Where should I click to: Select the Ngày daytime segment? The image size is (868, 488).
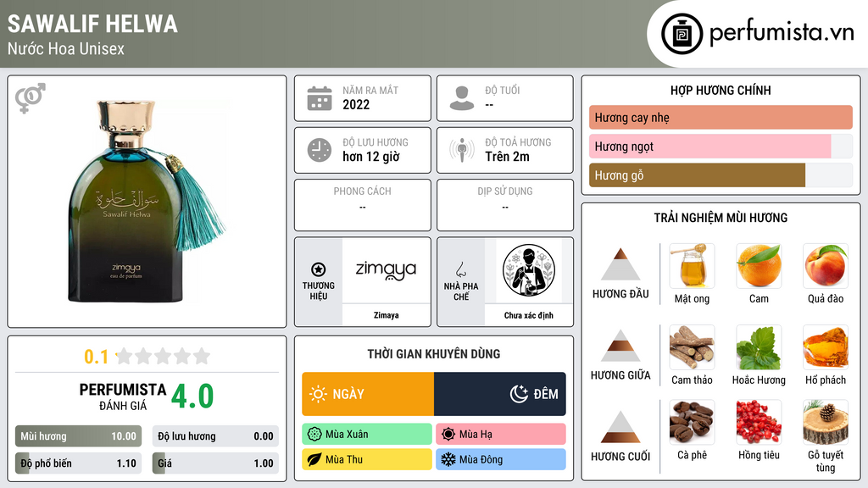tap(368, 394)
